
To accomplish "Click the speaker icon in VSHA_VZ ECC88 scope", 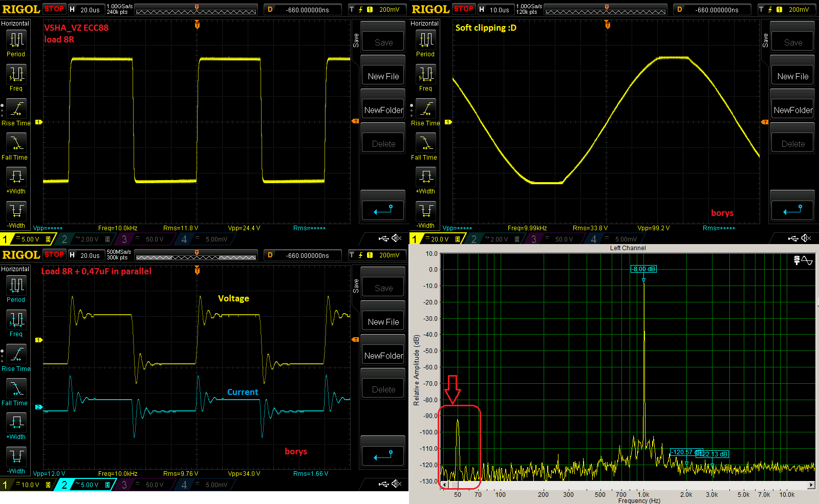I will point(397,238).
